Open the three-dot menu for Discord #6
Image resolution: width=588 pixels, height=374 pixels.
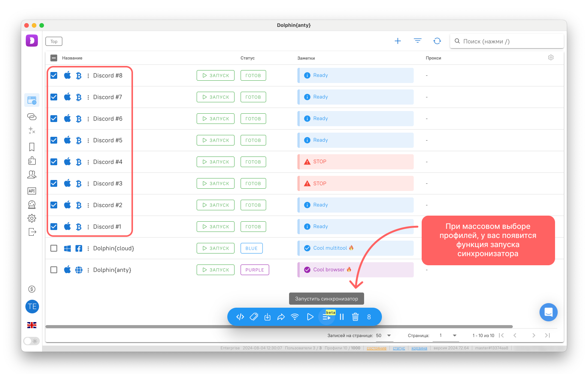88,119
